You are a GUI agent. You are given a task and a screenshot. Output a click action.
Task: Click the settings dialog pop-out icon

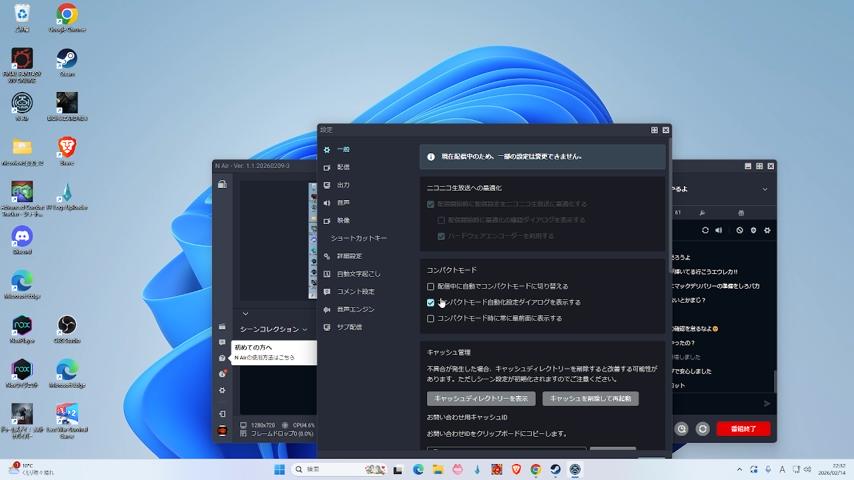click(x=654, y=130)
